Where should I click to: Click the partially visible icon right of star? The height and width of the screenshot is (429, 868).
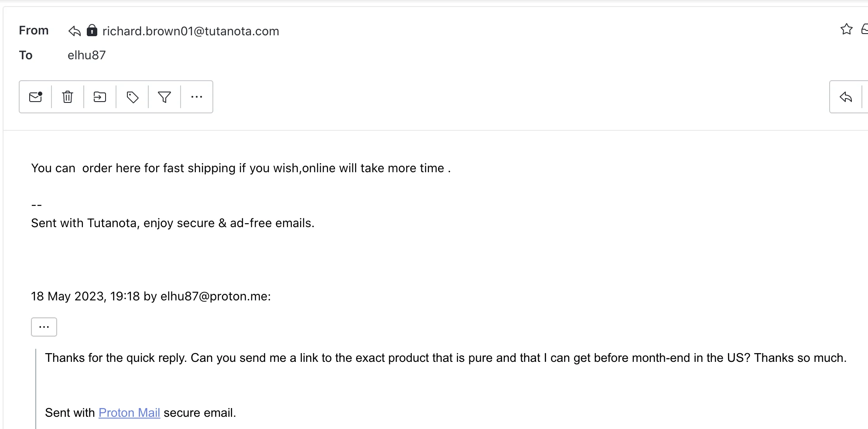click(x=864, y=29)
